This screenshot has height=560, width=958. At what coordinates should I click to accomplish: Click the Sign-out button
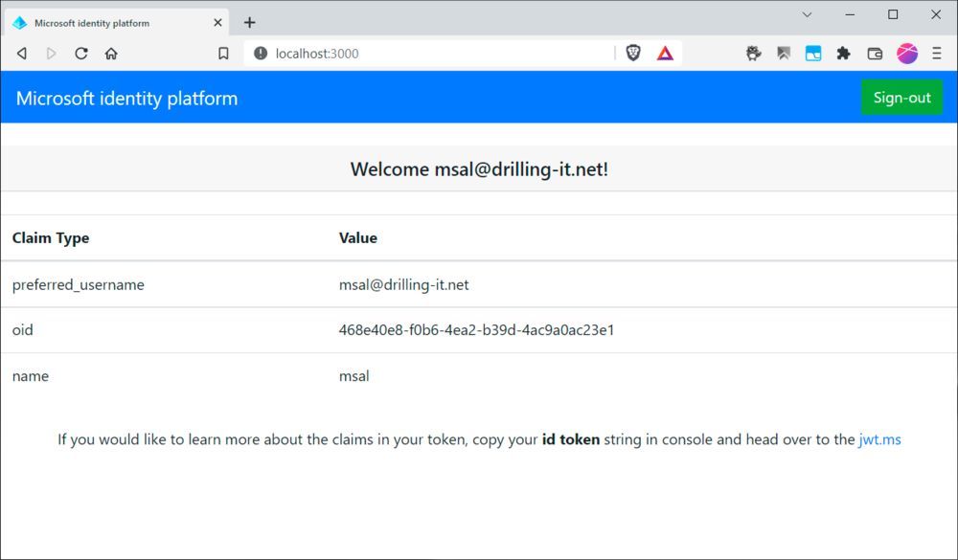(901, 97)
